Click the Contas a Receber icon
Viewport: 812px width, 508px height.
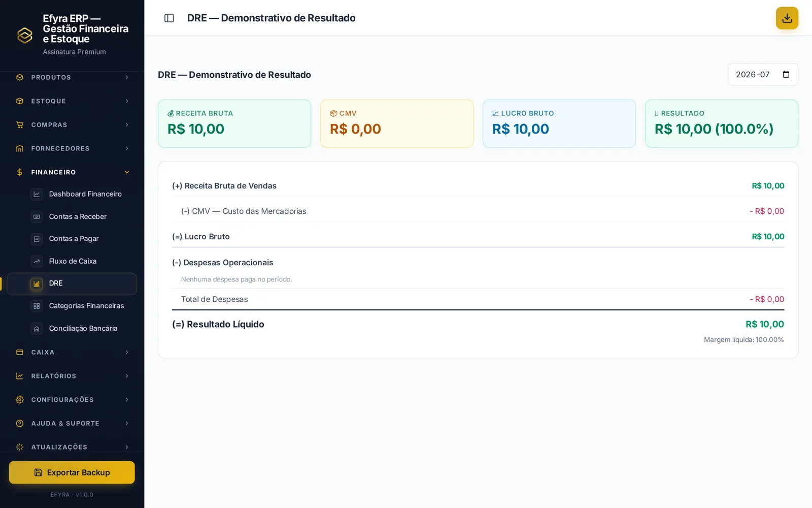[x=37, y=216]
